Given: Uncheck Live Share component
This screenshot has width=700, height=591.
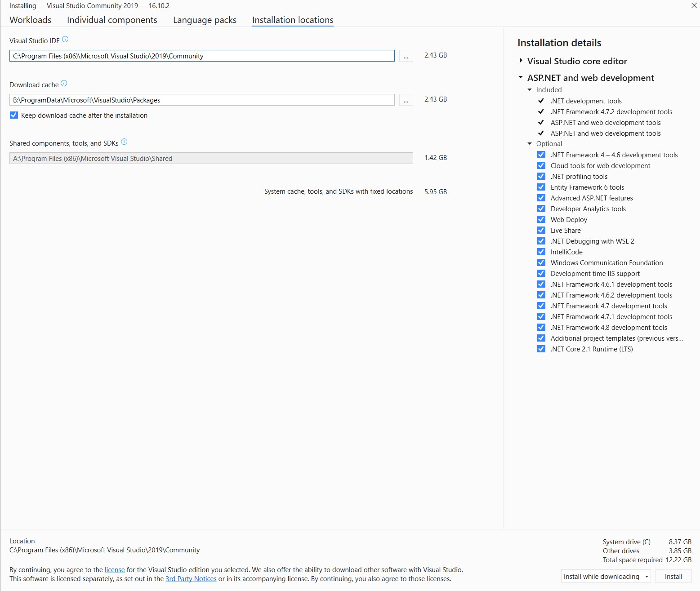Looking at the screenshot, I should [x=541, y=230].
